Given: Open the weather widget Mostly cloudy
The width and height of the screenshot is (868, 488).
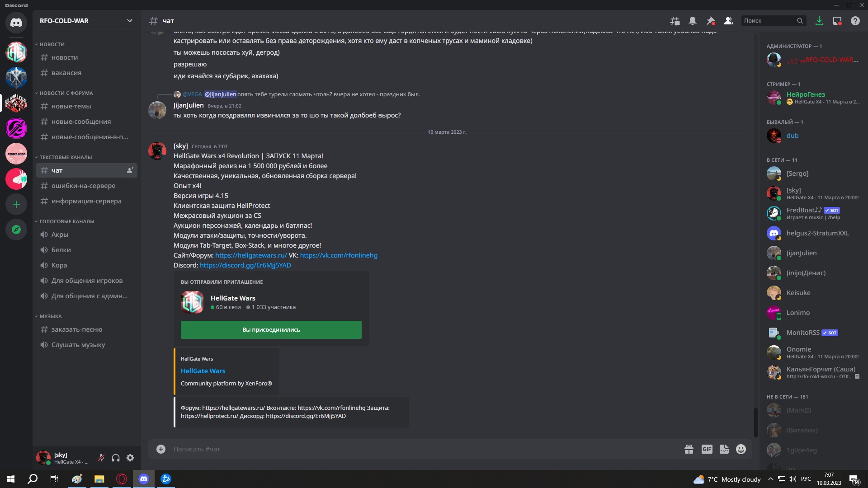Looking at the screenshot, I should pyautogui.click(x=727, y=479).
